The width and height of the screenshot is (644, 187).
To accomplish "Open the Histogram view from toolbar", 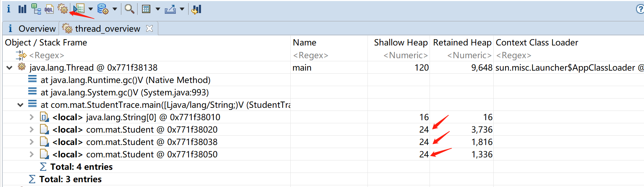I will point(22,9).
